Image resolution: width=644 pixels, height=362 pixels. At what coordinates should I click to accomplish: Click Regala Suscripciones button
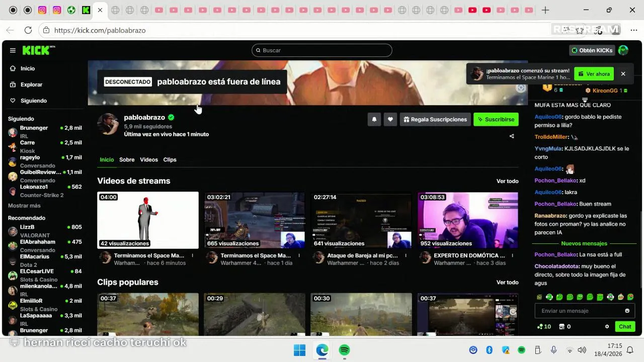[x=435, y=119]
